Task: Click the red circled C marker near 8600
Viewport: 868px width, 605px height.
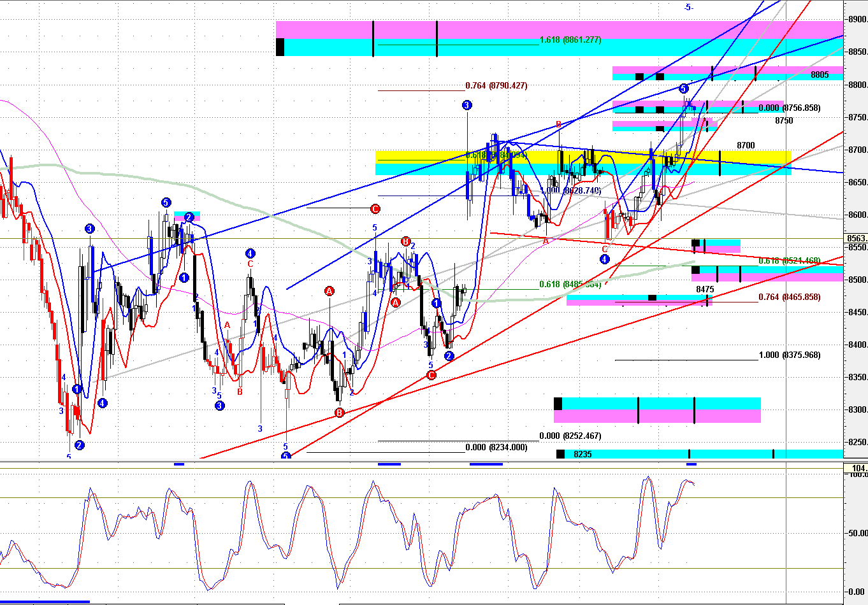Action: tap(375, 208)
